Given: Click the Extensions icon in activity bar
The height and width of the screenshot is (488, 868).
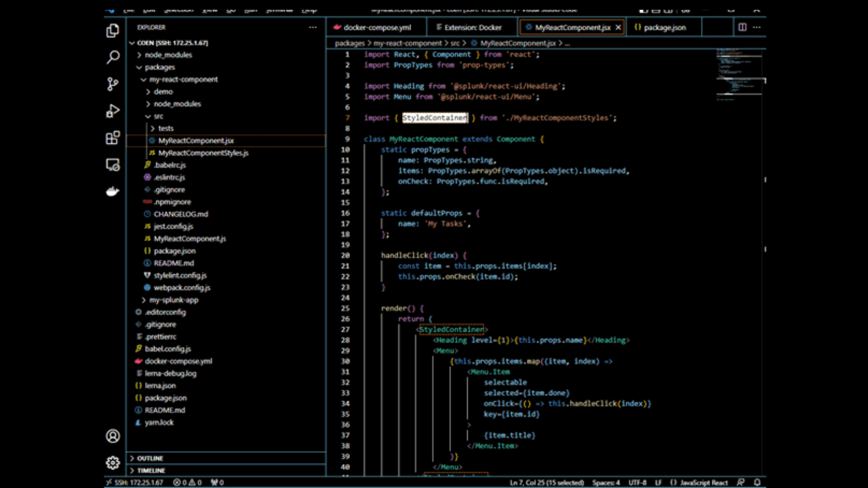Looking at the screenshot, I should pos(112,138).
